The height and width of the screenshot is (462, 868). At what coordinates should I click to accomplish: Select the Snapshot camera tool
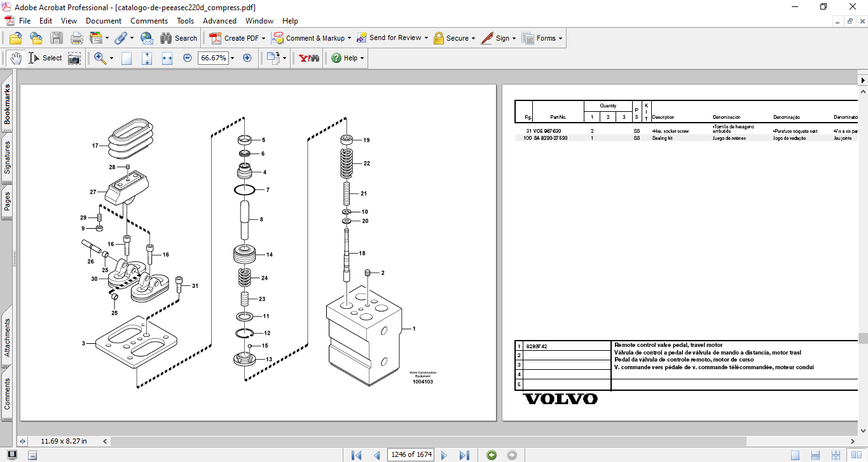[74, 58]
